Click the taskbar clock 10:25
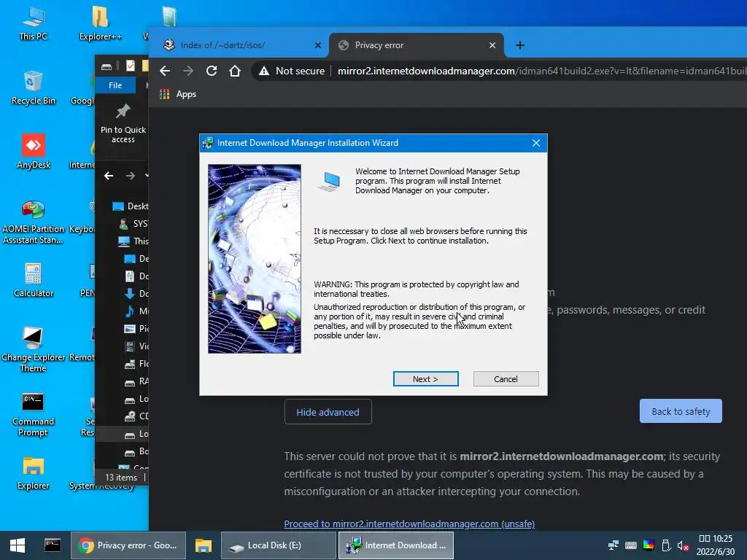The image size is (747, 560). pos(716,545)
